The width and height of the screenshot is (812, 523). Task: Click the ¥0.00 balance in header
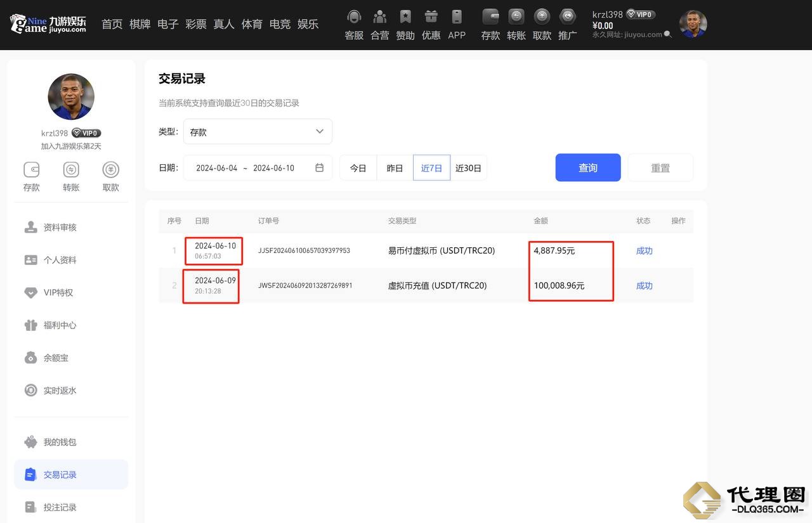603,26
